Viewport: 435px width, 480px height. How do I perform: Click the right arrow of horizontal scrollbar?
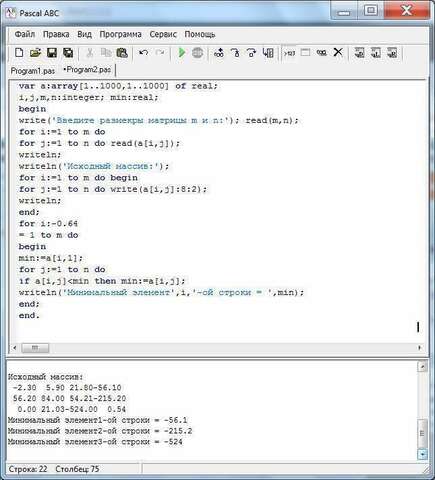click(x=419, y=348)
